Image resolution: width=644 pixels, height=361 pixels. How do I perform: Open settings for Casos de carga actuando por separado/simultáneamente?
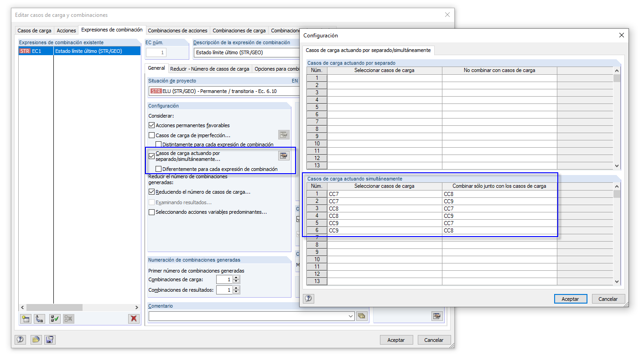tap(284, 156)
